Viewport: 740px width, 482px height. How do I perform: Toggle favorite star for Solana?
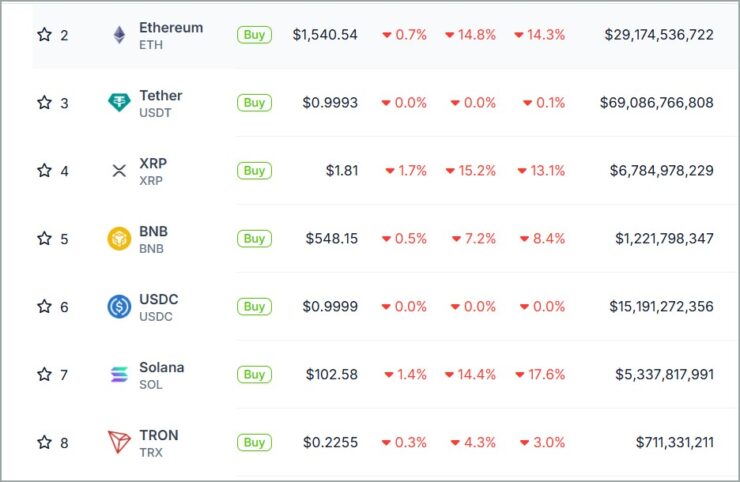coord(44,374)
